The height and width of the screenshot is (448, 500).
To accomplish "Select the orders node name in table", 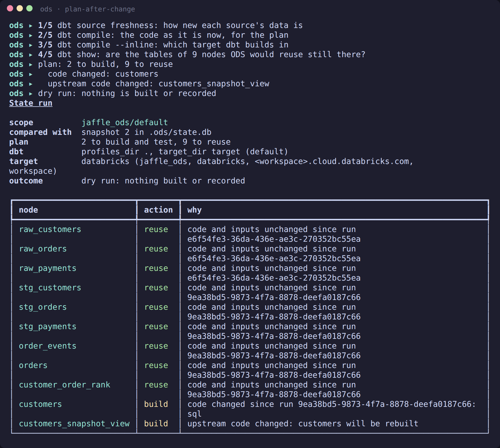I will pyautogui.click(x=33, y=365).
